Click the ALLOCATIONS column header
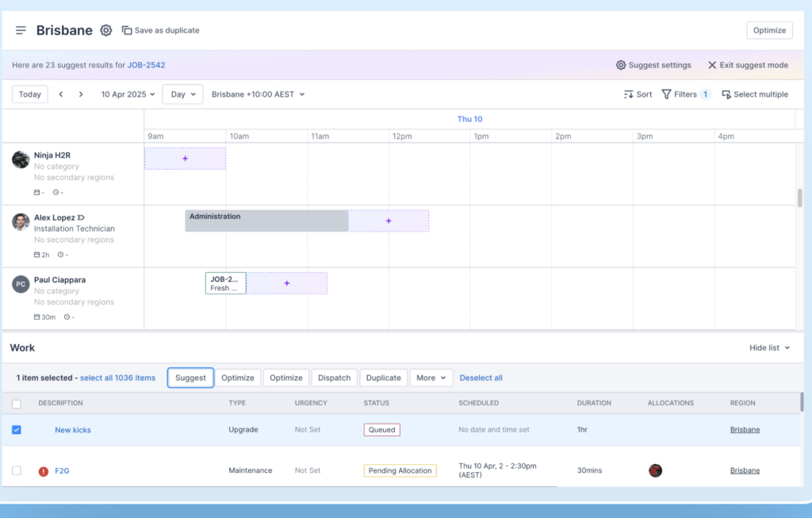The height and width of the screenshot is (518, 812). pos(671,403)
